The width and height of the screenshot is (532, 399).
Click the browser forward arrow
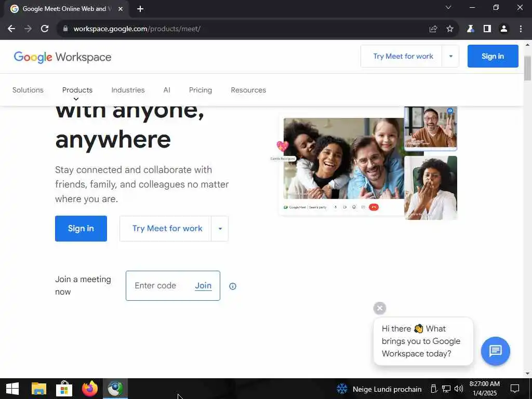point(28,29)
